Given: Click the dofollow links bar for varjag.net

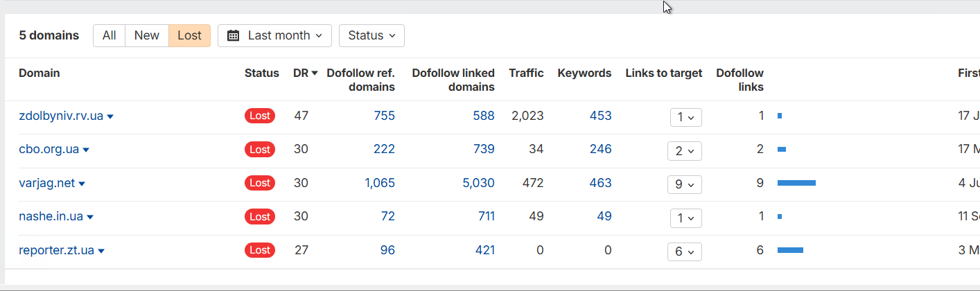Looking at the screenshot, I should (x=796, y=183).
